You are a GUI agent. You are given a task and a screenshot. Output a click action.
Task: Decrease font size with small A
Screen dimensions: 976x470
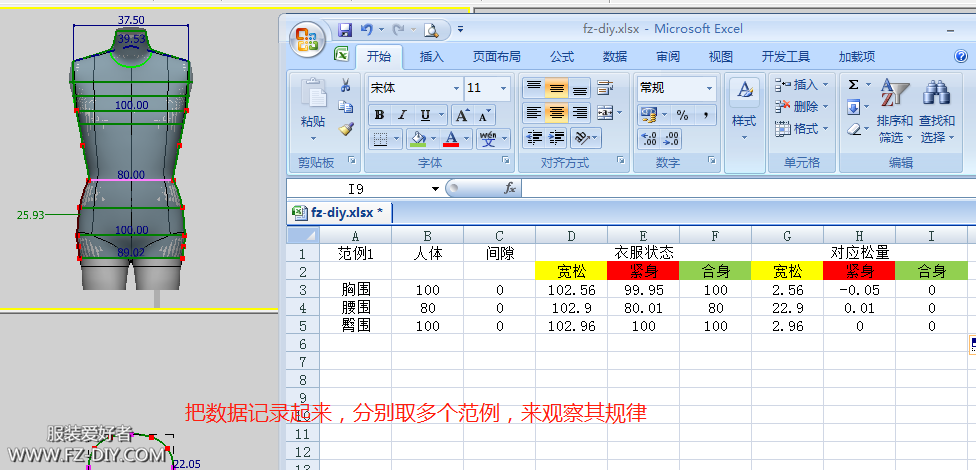(484, 115)
